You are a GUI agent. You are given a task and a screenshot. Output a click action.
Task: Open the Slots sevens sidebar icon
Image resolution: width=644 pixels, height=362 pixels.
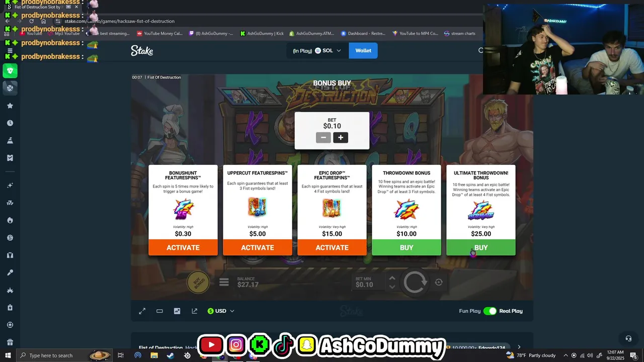[10, 203]
